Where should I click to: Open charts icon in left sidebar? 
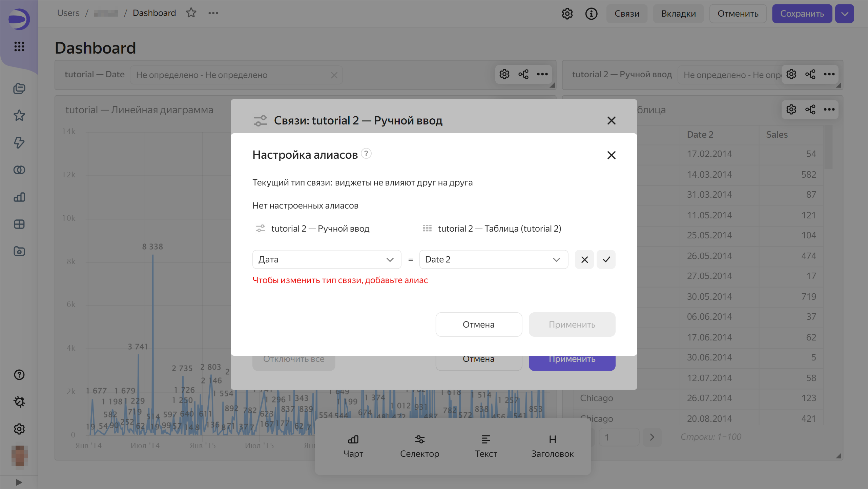(19, 197)
